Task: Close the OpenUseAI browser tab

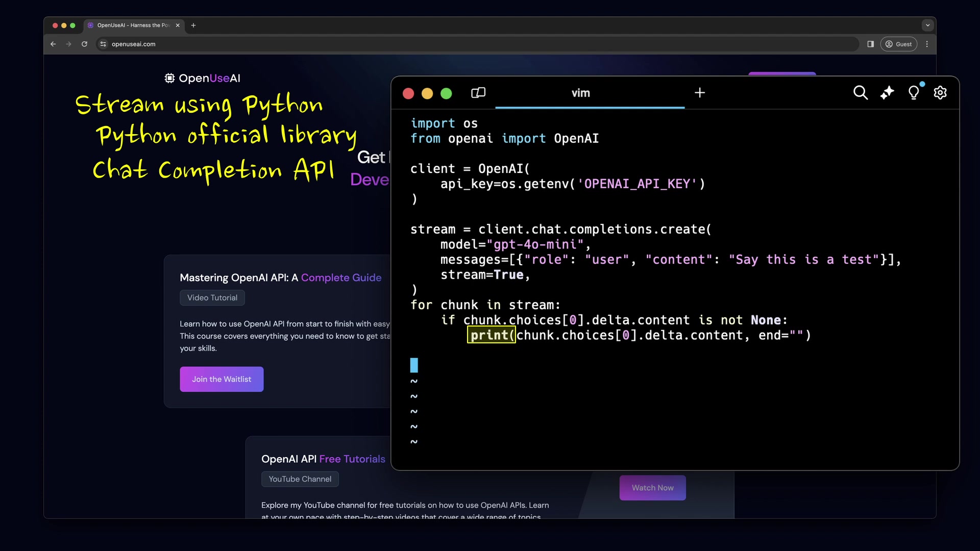Action: [178, 25]
